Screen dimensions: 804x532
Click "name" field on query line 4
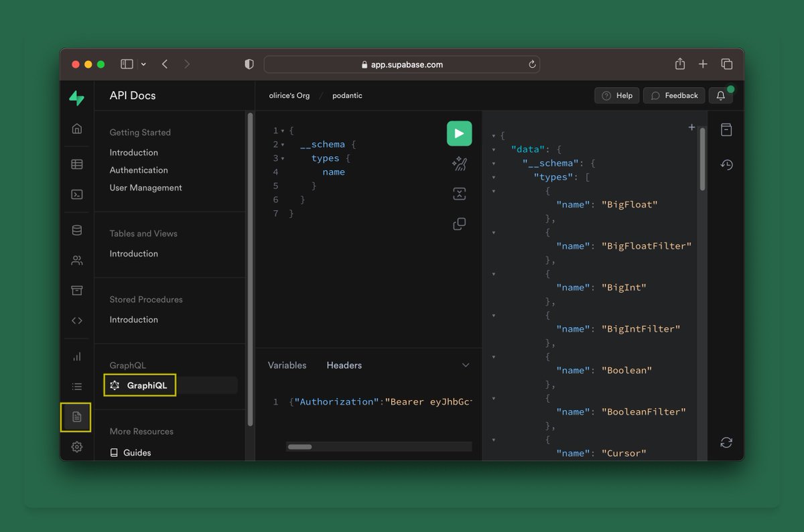pyautogui.click(x=334, y=172)
